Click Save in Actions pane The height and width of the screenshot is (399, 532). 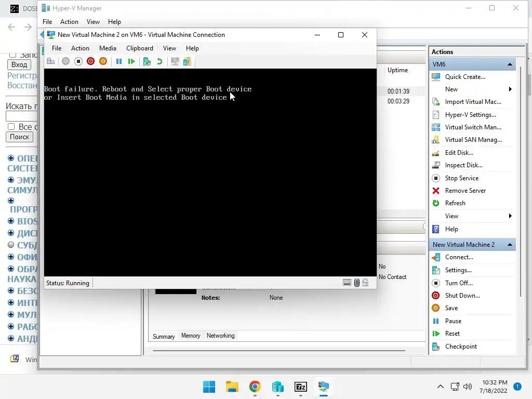pyautogui.click(x=451, y=308)
